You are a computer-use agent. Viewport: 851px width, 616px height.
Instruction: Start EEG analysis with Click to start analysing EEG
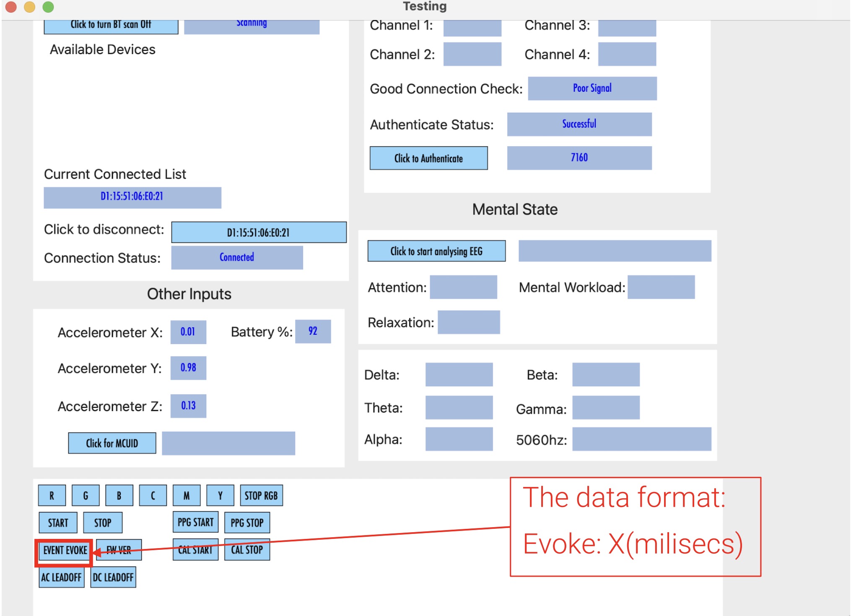click(436, 251)
